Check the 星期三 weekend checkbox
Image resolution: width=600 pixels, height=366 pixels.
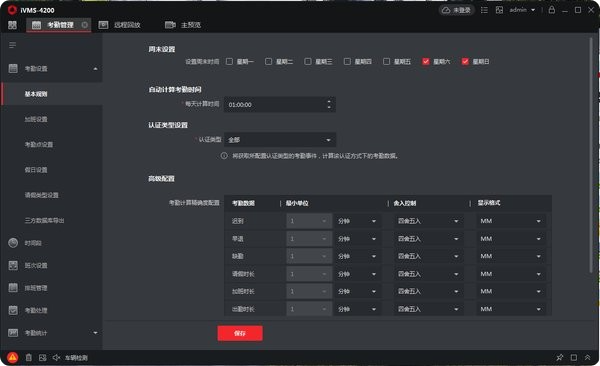(308, 61)
